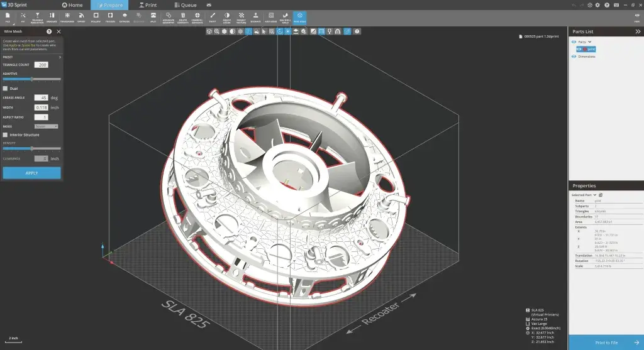
Task: Collapse the Parts tree chevron
Action: pyautogui.click(x=590, y=42)
